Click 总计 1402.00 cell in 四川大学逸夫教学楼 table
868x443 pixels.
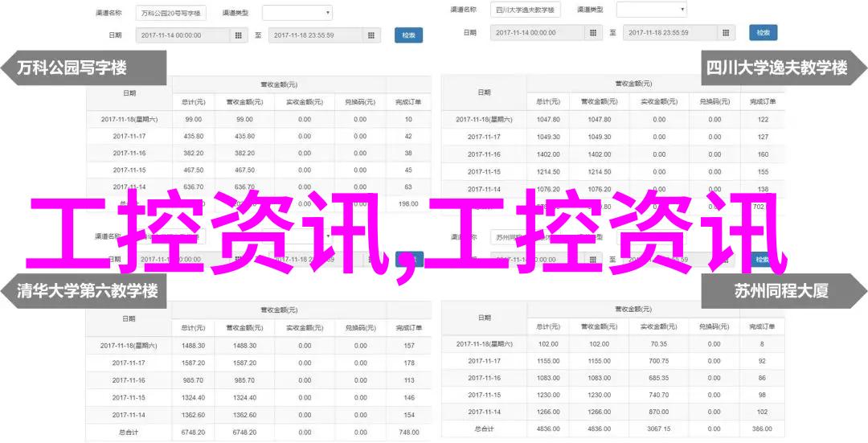[547, 154]
